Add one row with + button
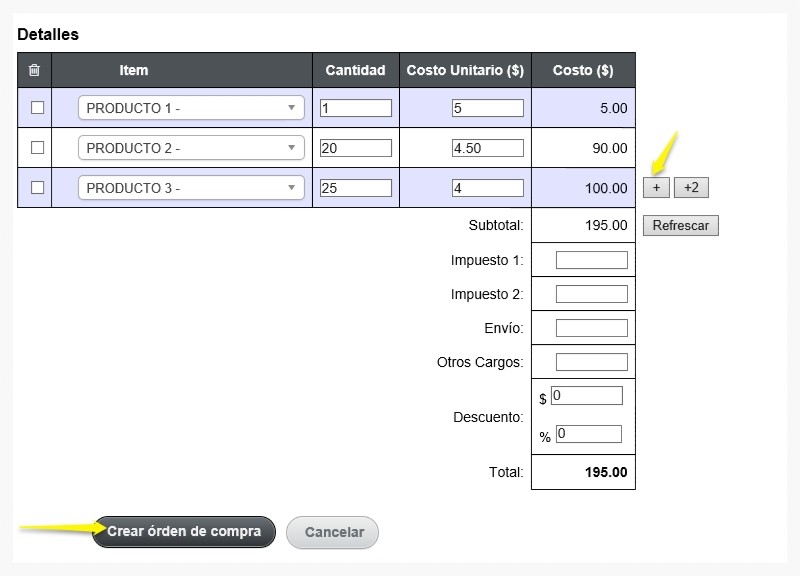Viewport: 800px width, 576px height. pyautogui.click(x=656, y=187)
